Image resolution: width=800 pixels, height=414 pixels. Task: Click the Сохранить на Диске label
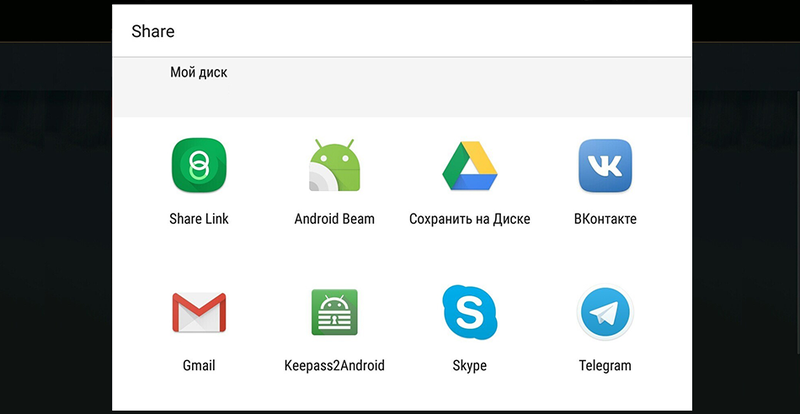(x=470, y=219)
